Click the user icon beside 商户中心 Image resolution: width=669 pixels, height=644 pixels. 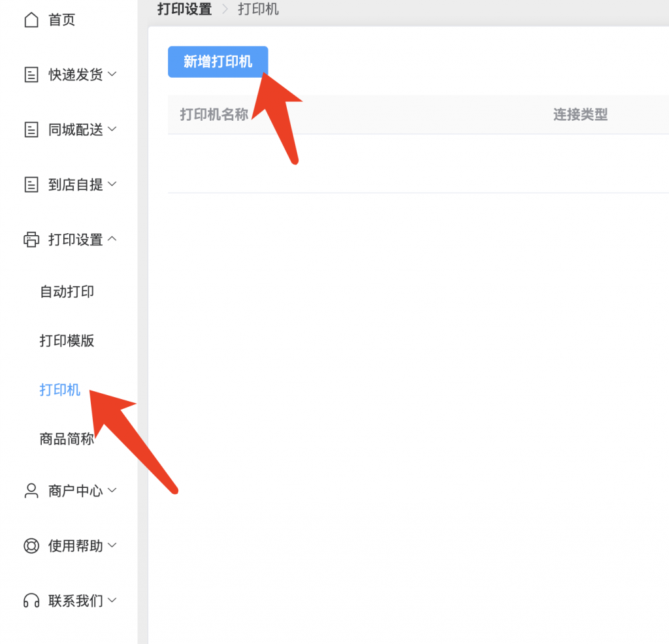click(31, 491)
